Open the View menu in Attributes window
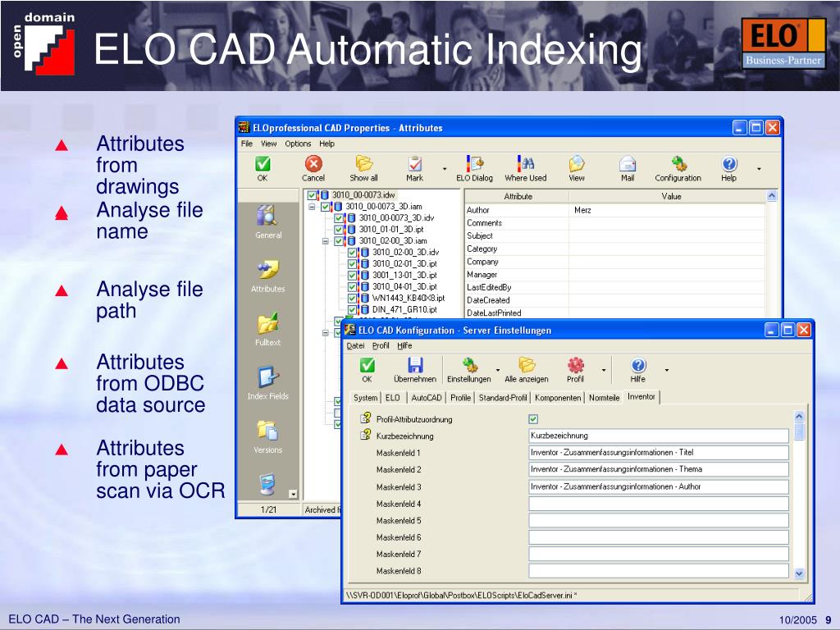 tap(269, 144)
